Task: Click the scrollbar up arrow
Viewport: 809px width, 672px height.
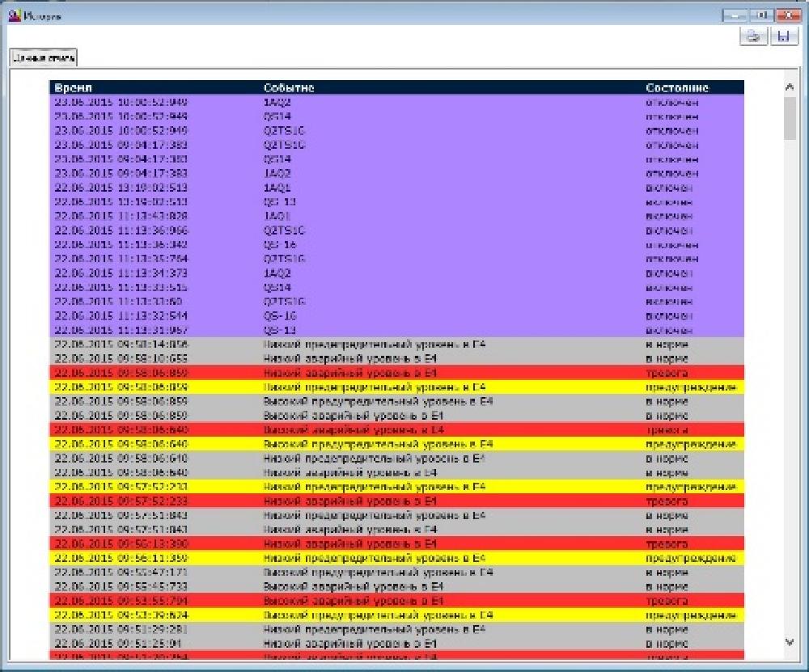Action: point(790,87)
